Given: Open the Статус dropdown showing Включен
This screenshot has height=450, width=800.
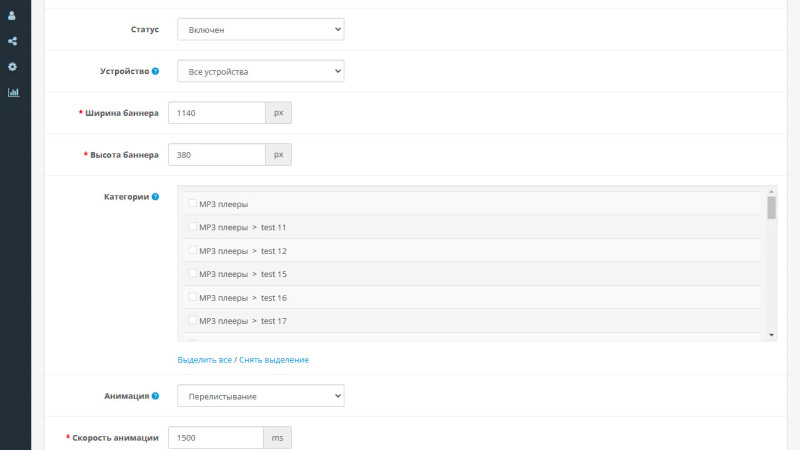Looking at the screenshot, I should 261,30.
